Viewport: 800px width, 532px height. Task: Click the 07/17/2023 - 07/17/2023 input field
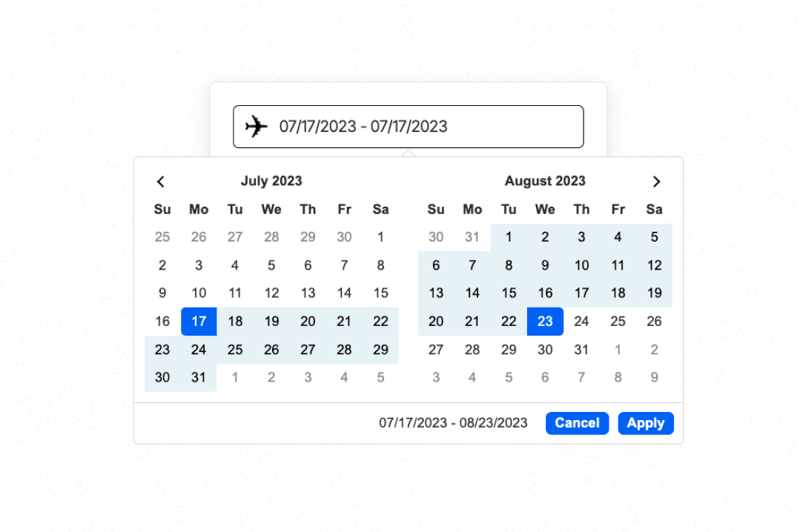click(408, 126)
